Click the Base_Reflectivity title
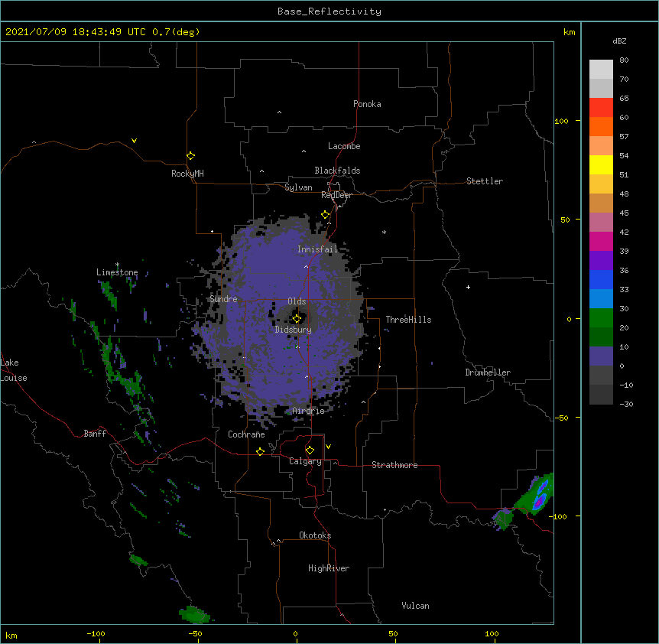The width and height of the screenshot is (659, 644). 329,11
